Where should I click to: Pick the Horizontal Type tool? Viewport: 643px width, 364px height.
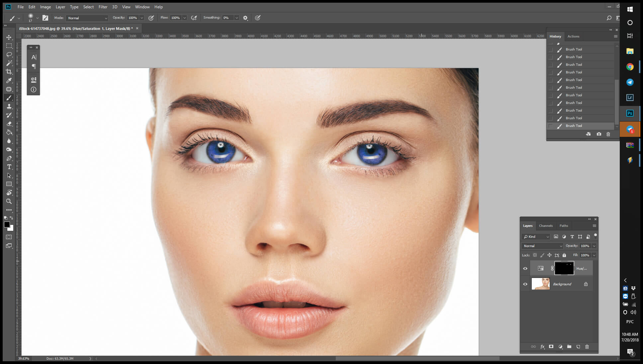click(9, 167)
